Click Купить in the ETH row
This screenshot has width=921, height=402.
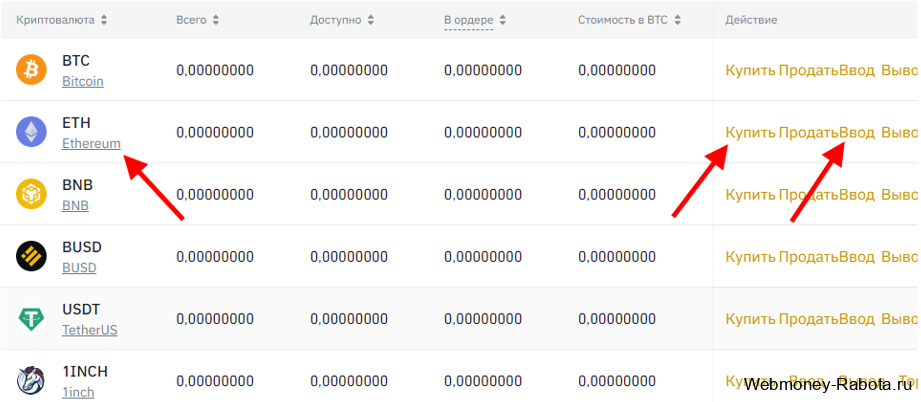click(x=751, y=132)
